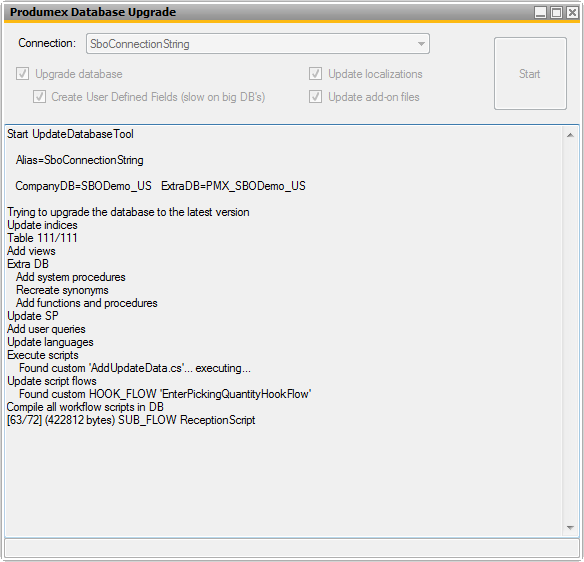Minimize the Produmex Database Upgrade window
Image resolution: width=584 pixels, height=562 pixels.
pos(540,12)
